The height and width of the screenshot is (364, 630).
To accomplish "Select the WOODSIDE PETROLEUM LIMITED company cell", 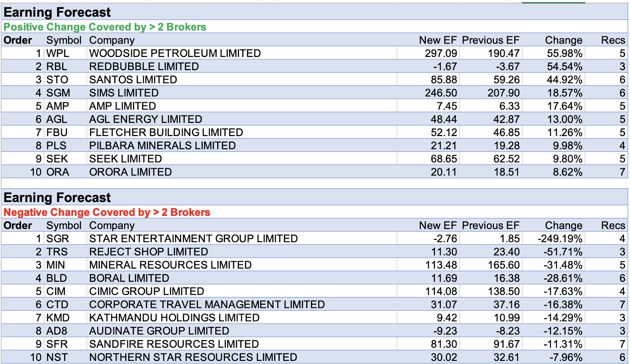I will tap(175, 53).
